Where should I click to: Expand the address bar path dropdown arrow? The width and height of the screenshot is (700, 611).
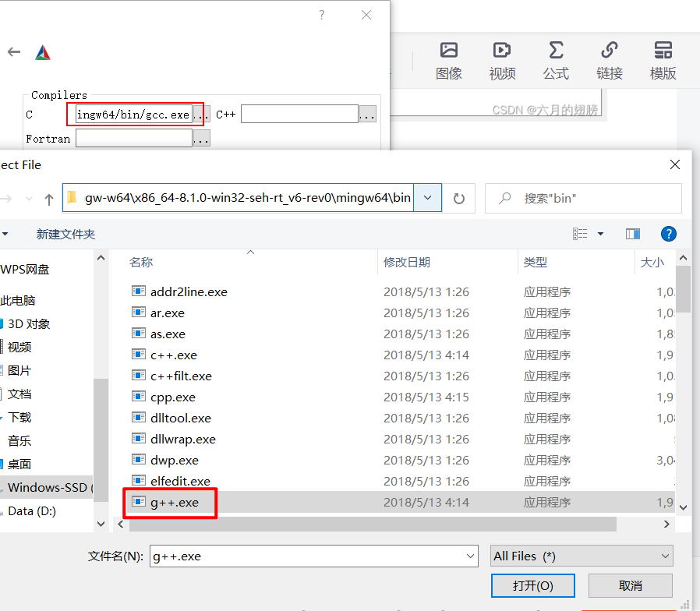point(427,198)
